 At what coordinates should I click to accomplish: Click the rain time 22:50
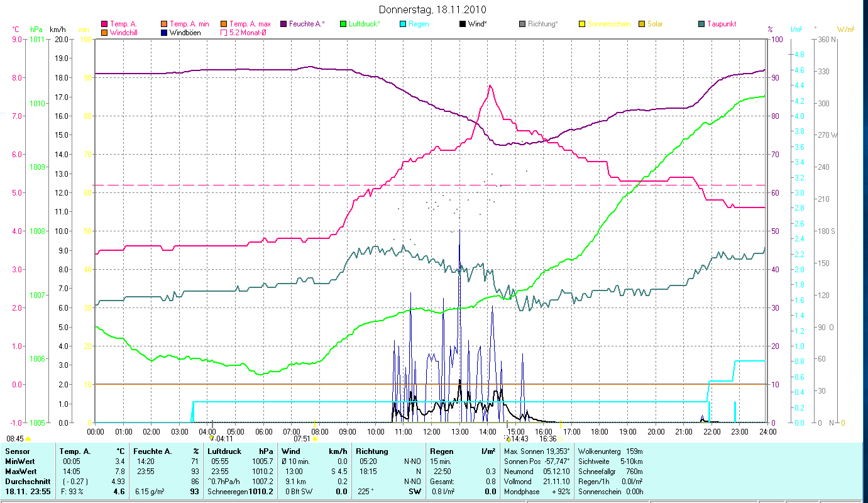click(x=443, y=470)
